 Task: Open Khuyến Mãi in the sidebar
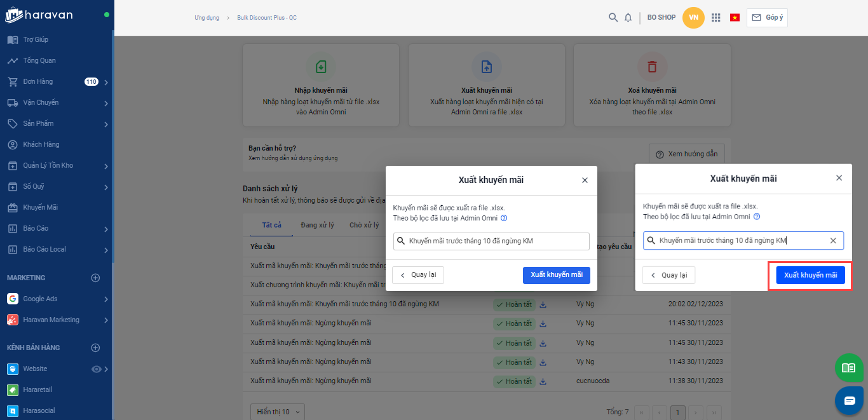pyautogui.click(x=41, y=207)
